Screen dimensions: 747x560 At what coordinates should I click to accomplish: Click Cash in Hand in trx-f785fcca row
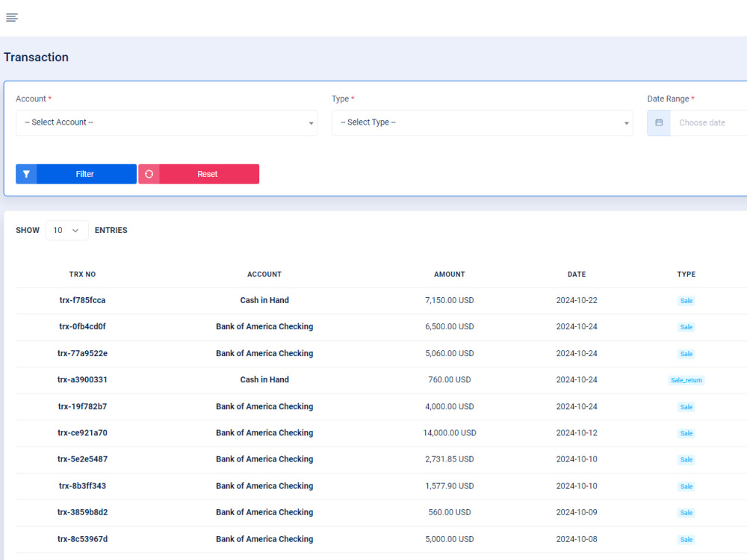point(264,300)
